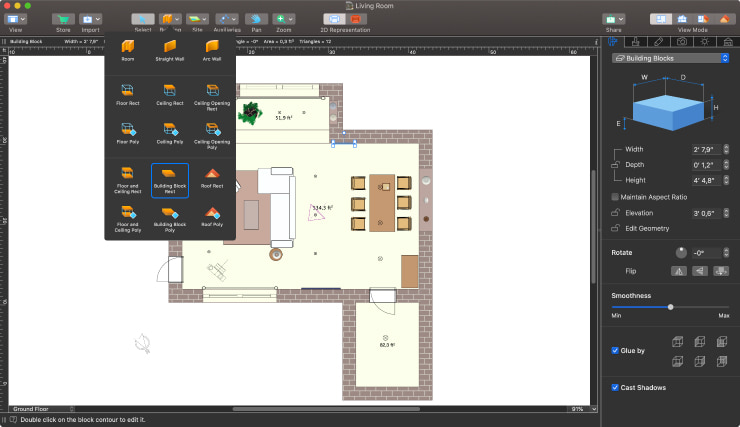
Task: Disable the Cast Shadows checkbox
Action: [615, 387]
